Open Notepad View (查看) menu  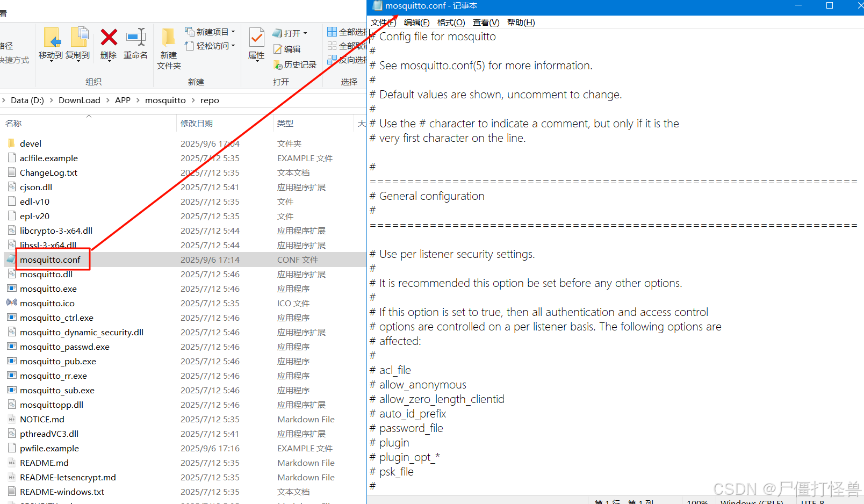[486, 22]
